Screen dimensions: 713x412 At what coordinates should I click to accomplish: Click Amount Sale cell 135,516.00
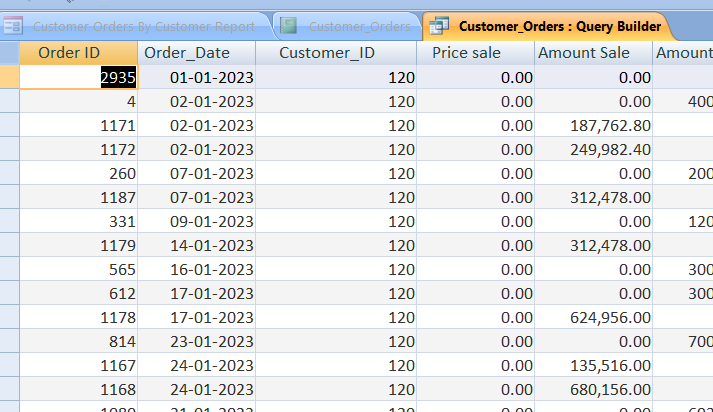593,366
